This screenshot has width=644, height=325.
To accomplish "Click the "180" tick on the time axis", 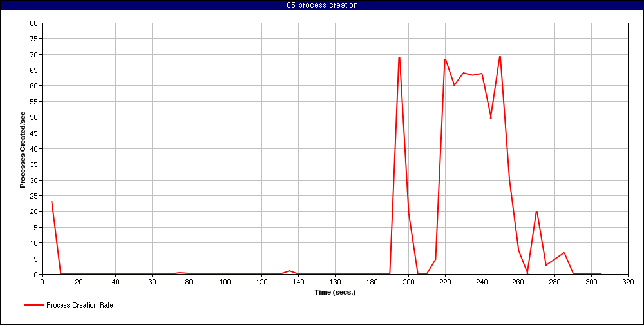I will click(x=372, y=282).
